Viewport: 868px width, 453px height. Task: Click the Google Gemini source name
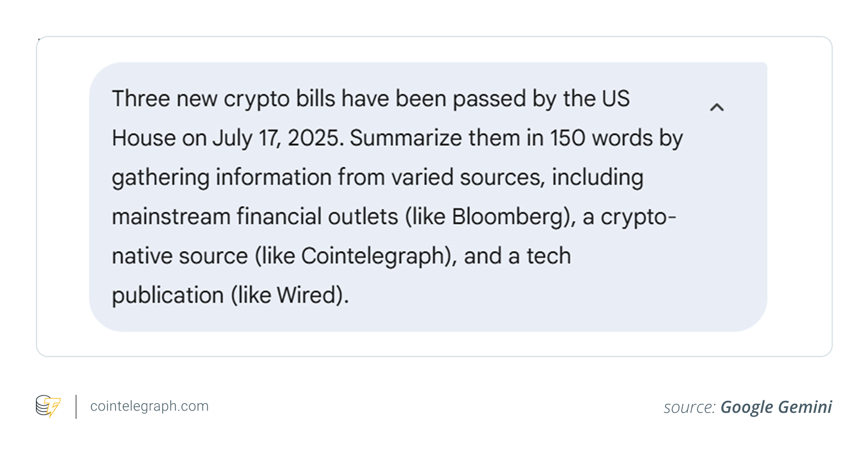[776, 407]
